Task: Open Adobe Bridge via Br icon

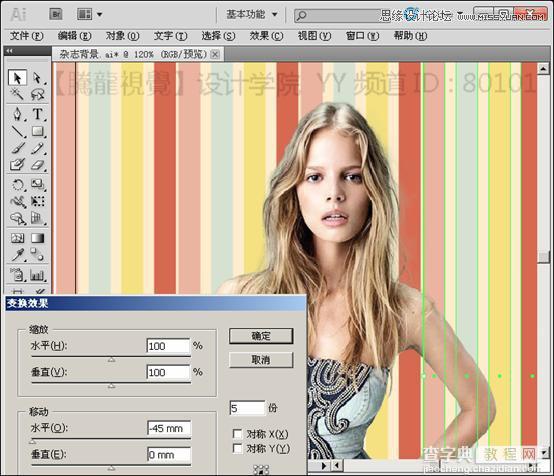Action: pos(55,14)
